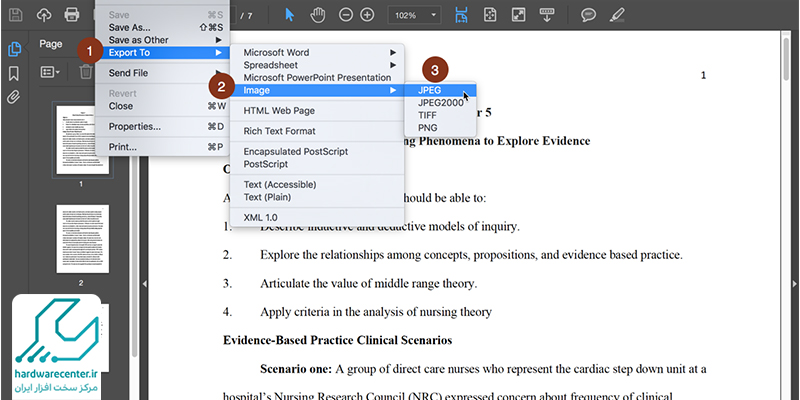Click the Fit One Full Page icon
Screen dimensions: 800x400
[490, 15]
